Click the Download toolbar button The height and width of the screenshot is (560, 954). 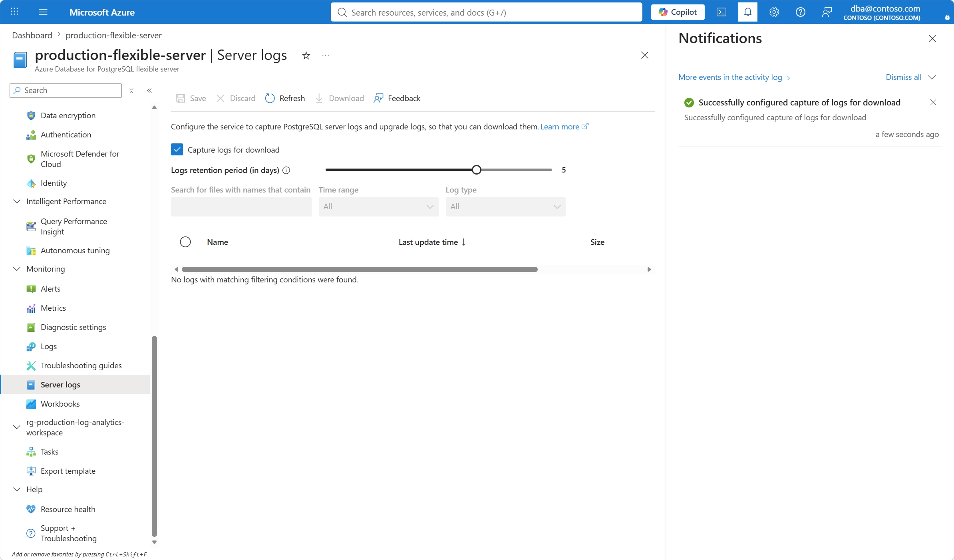coord(340,98)
